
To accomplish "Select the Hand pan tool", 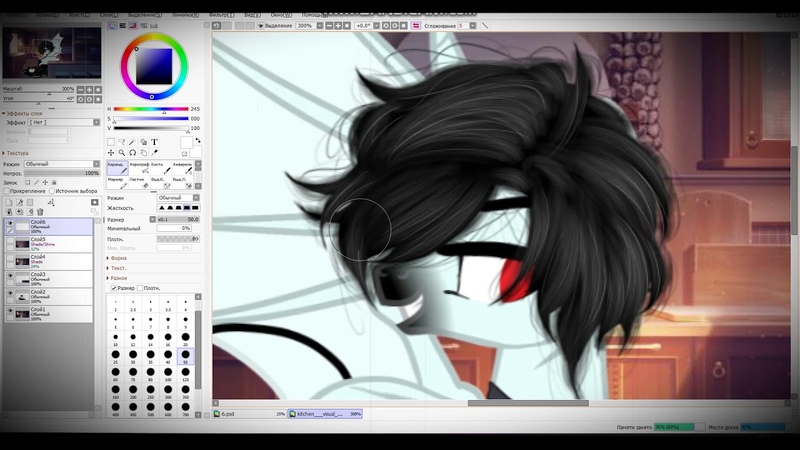I will (x=143, y=153).
